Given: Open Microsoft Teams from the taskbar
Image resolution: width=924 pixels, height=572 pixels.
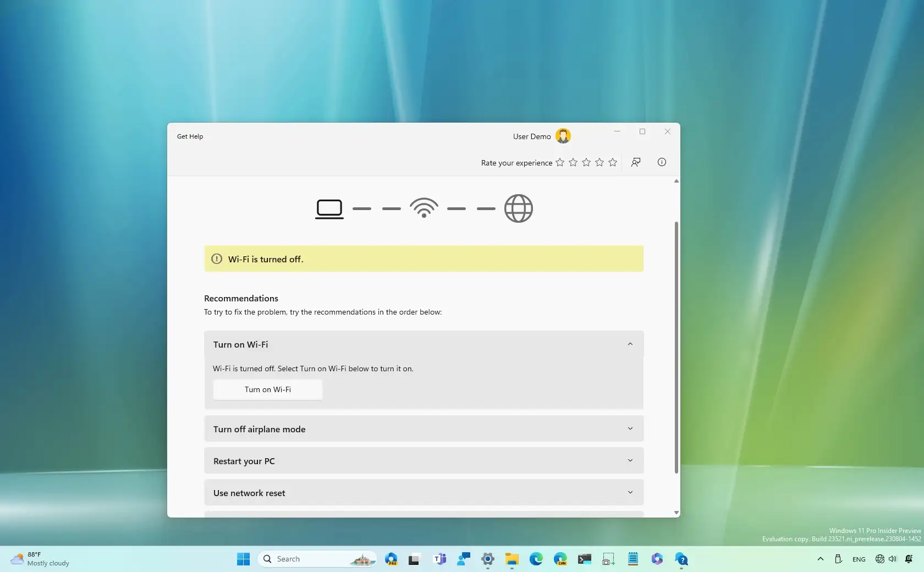Looking at the screenshot, I should (x=439, y=559).
